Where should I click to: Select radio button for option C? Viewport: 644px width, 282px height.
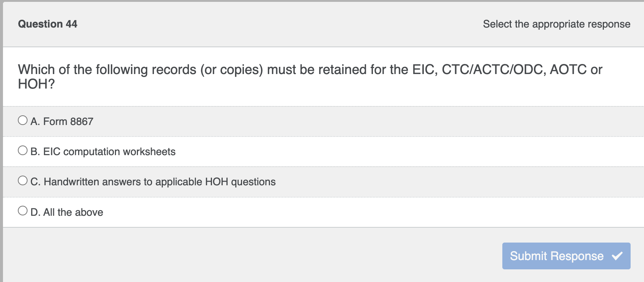pos(22,180)
